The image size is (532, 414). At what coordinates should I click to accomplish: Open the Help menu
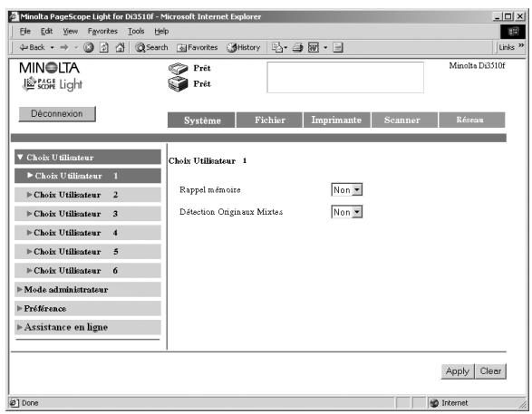(161, 31)
